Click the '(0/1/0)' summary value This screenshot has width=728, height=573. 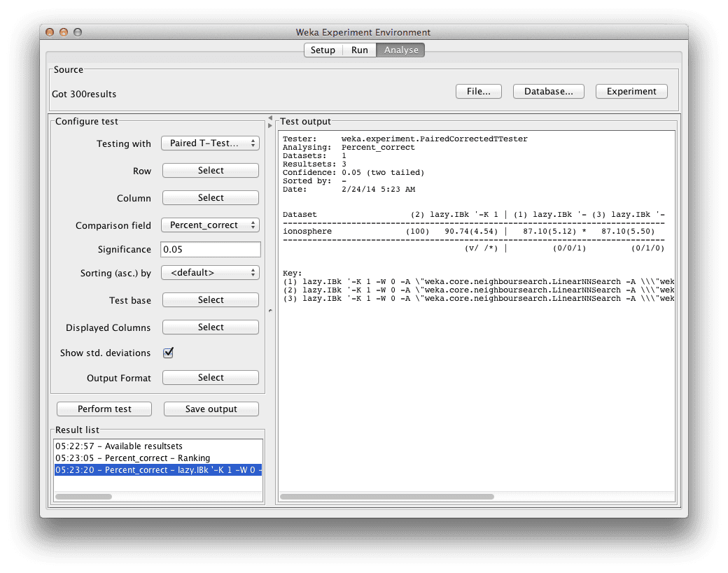(x=647, y=248)
